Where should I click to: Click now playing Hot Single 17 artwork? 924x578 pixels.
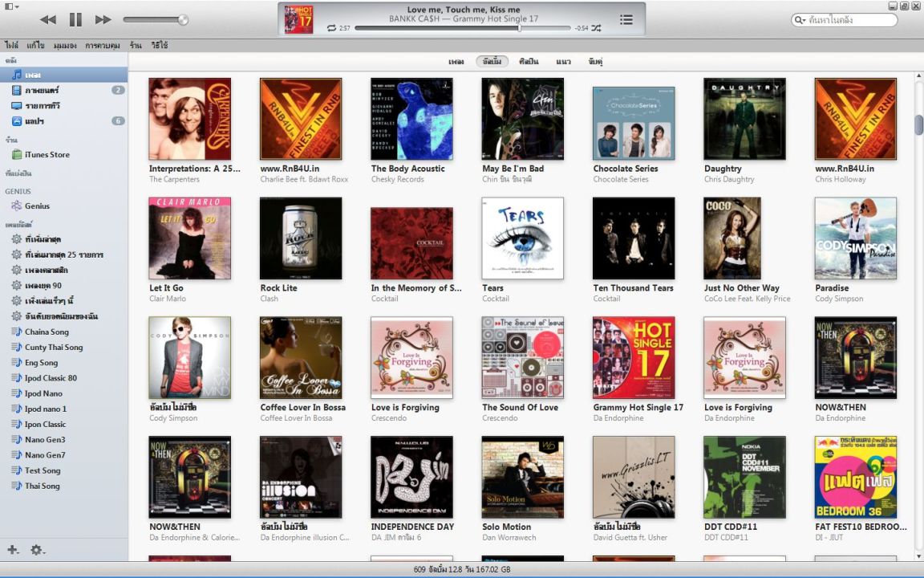[x=298, y=19]
